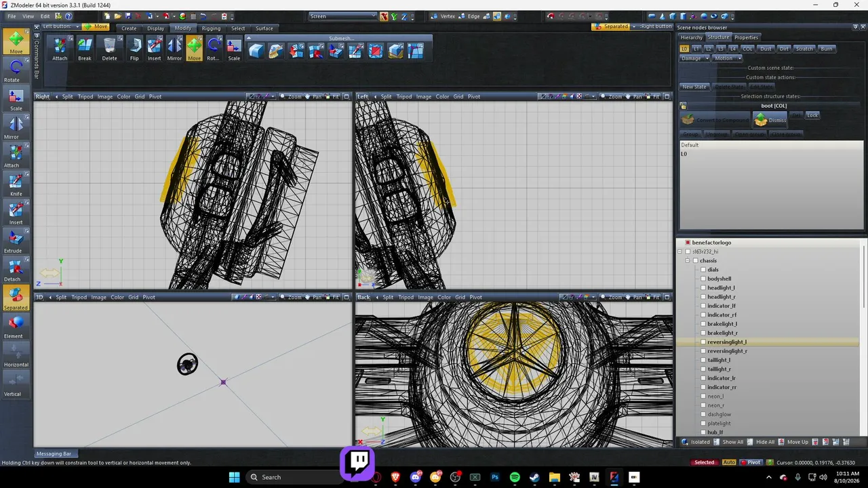
Task: Open Twitch from the taskbar
Action: click(x=357, y=463)
